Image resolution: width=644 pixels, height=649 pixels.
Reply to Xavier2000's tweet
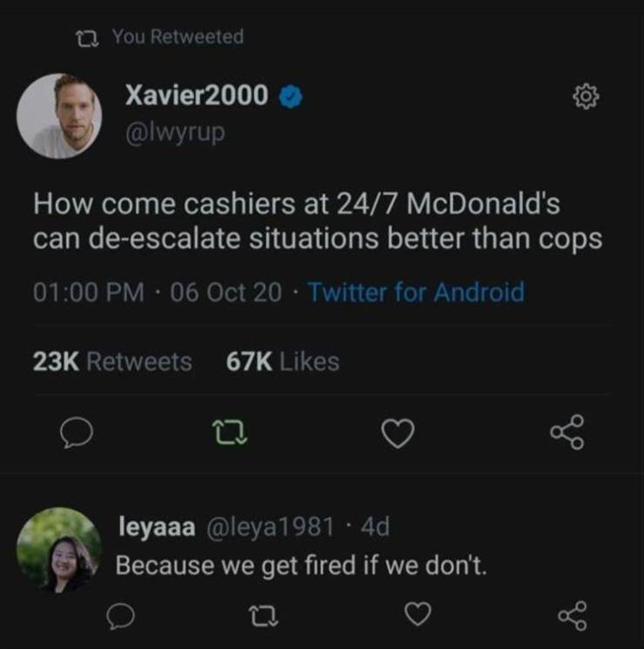point(76,433)
